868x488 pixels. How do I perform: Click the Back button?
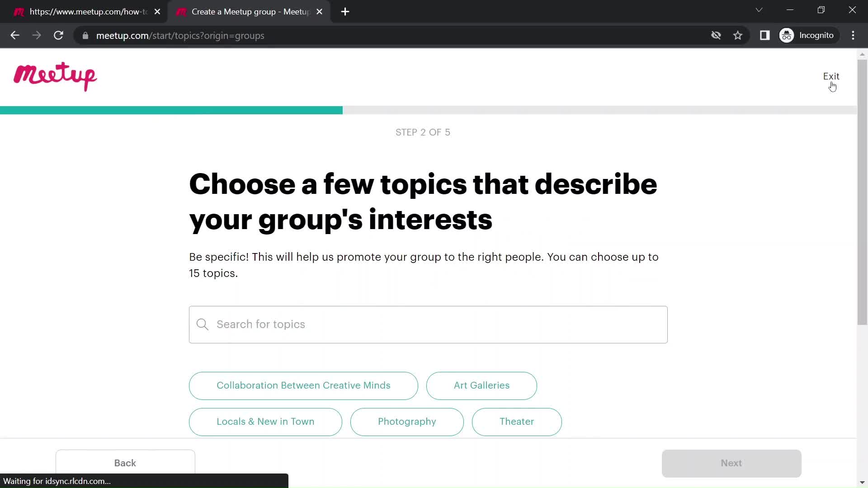(x=125, y=463)
